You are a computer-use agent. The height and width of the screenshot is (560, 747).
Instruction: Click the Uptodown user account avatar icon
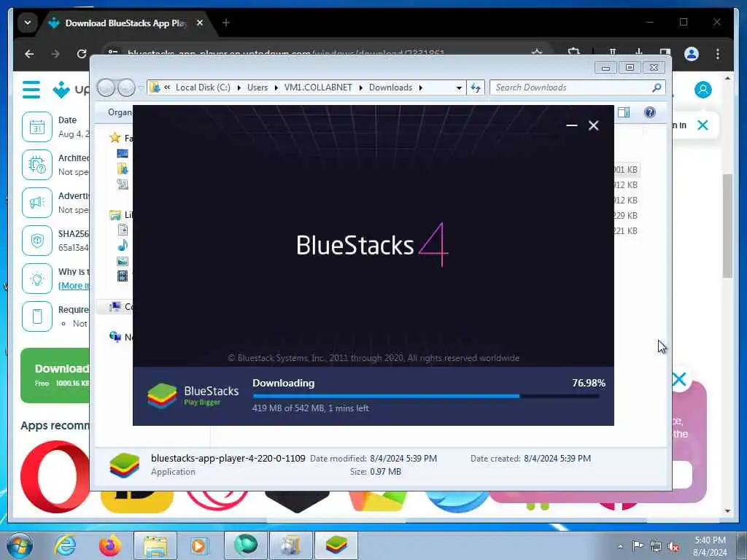[x=703, y=90]
